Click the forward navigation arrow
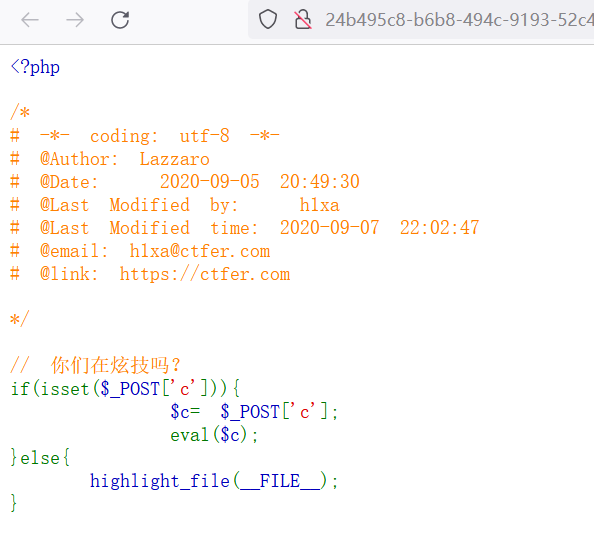Viewport: 594px width, 536px height. click(x=75, y=20)
